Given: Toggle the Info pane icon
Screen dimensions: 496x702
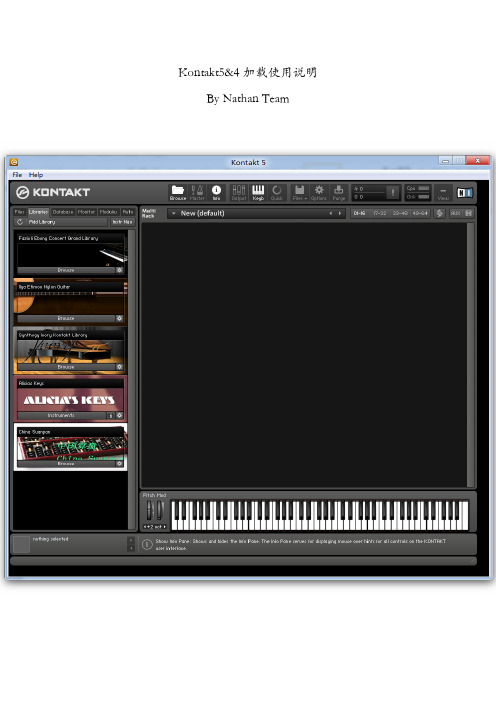Looking at the screenshot, I should [x=216, y=193].
